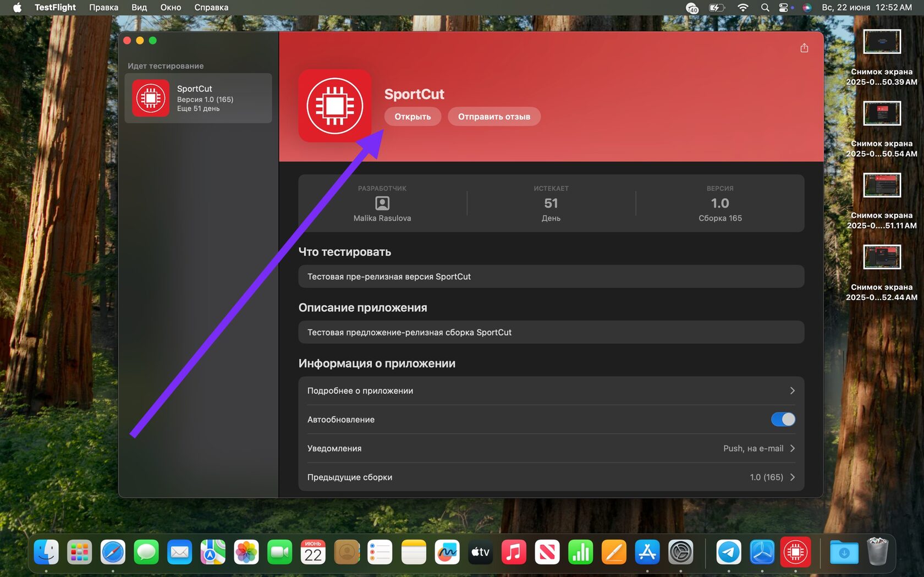Open TestFlight from the Dock
This screenshot has width=924, height=577.
click(762, 552)
